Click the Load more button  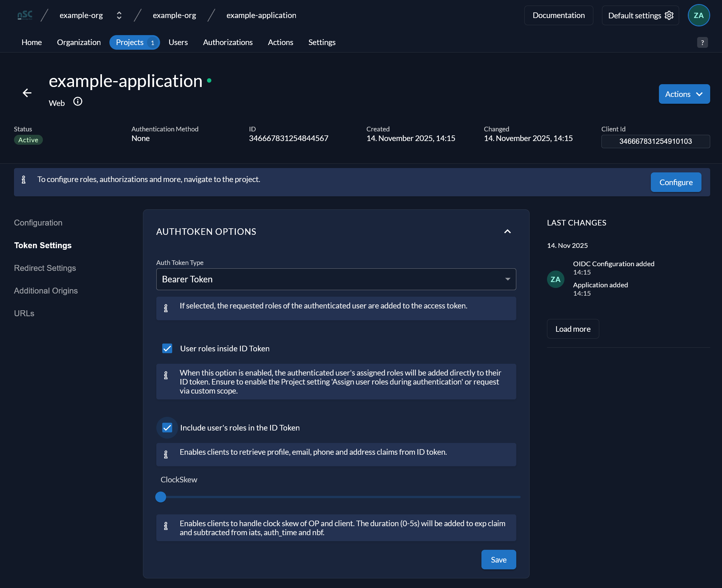573,329
